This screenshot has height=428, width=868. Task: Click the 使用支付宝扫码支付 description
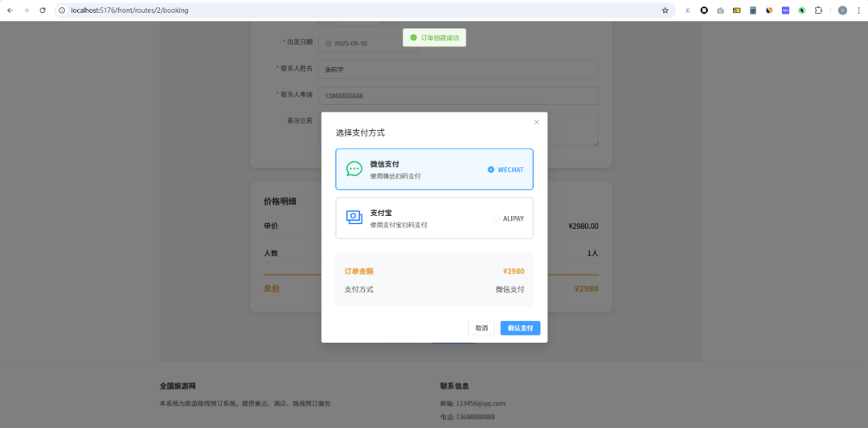(399, 225)
